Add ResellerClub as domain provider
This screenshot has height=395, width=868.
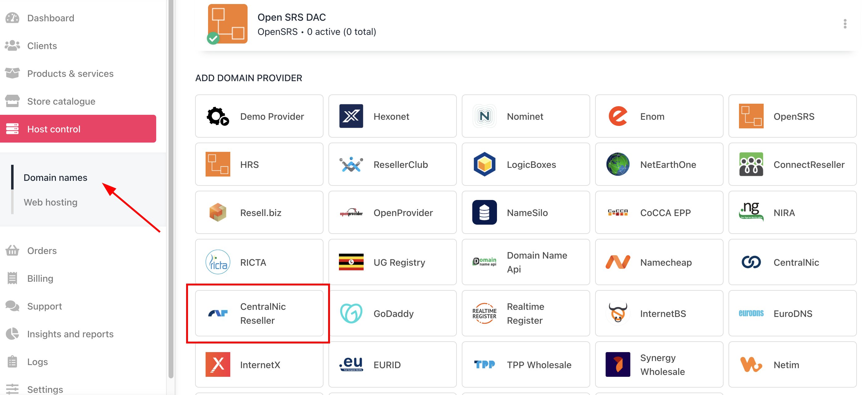[x=392, y=164]
